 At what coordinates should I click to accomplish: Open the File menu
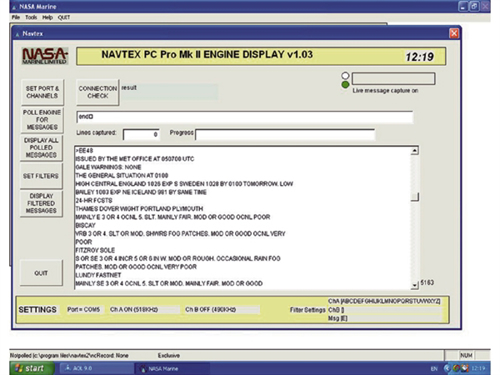(x=16, y=17)
